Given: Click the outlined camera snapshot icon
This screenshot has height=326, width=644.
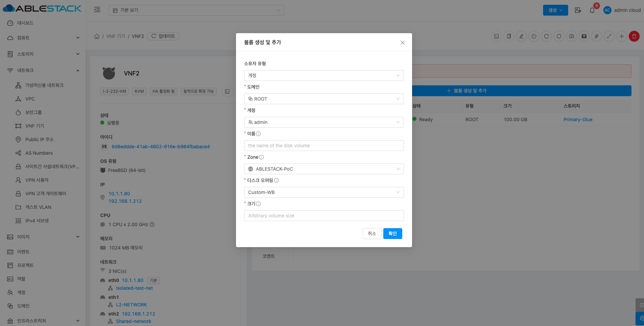Looking at the screenshot, I should pos(572,36).
